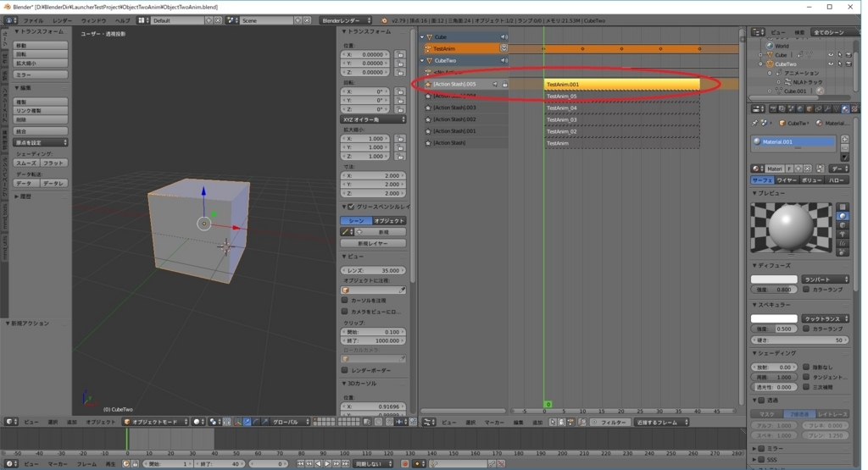Open the ランバート diffuse shader dropdown
This screenshot has width=868, height=470.
pyautogui.click(x=825, y=279)
